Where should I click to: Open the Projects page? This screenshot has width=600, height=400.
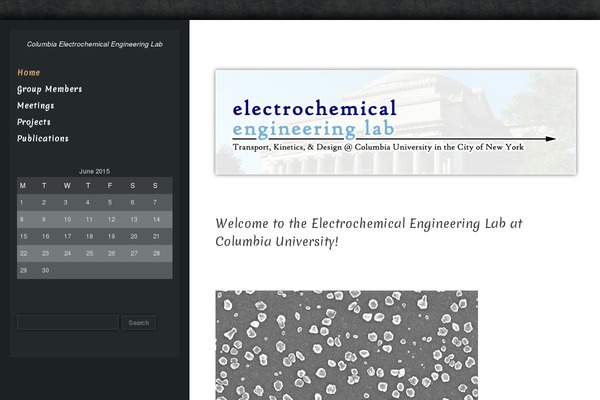(34, 122)
